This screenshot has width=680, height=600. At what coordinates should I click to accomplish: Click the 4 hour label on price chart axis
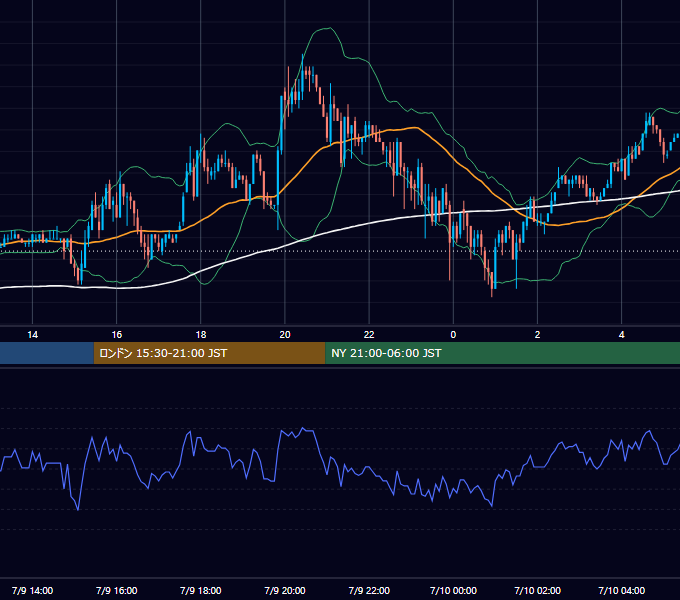coord(621,335)
